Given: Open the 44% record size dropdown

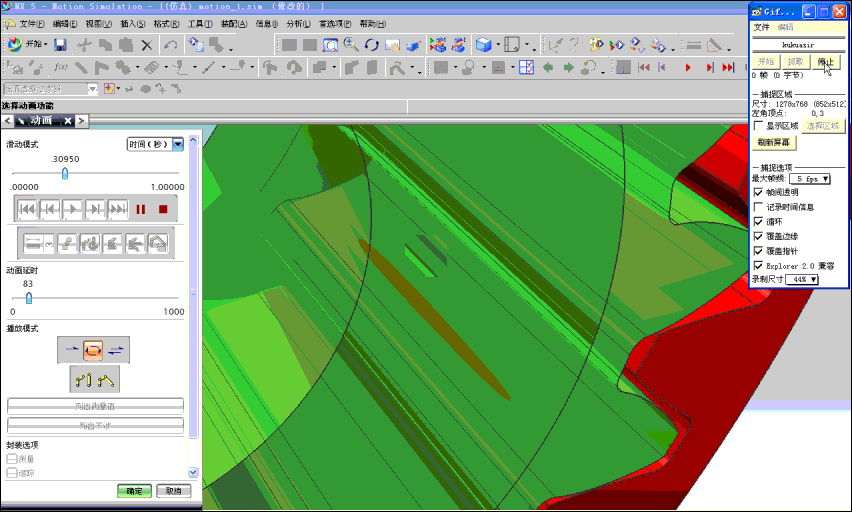Looking at the screenshot, I should click(x=802, y=279).
